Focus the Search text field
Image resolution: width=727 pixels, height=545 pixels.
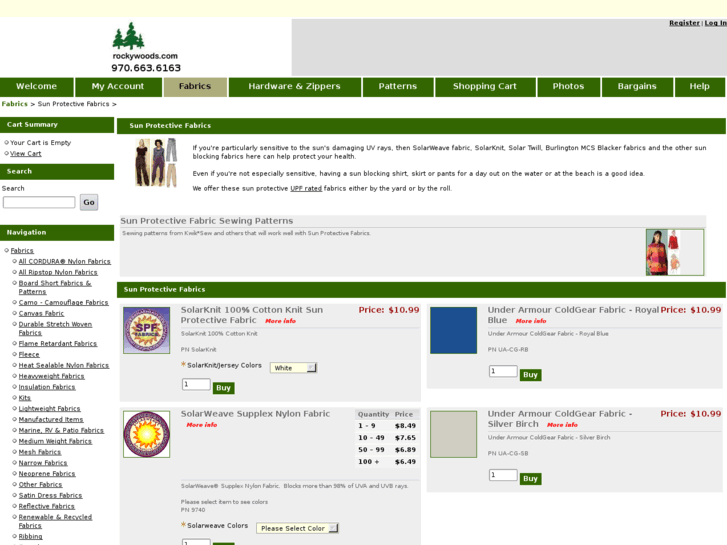pyautogui.click(x=39, y=202)
